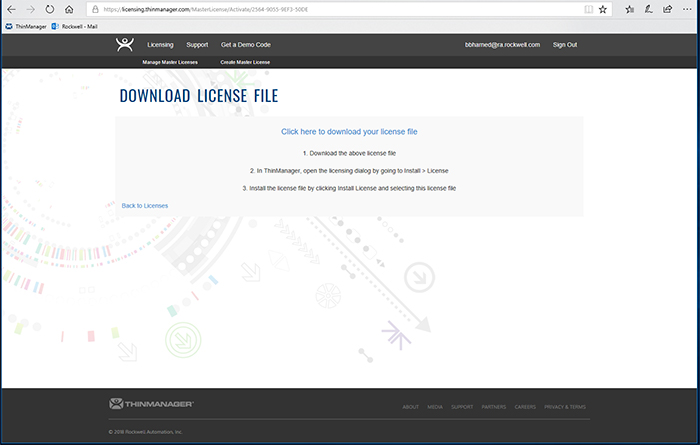
Task: Click the lock icon in the address bar
Action: point(95,9)
